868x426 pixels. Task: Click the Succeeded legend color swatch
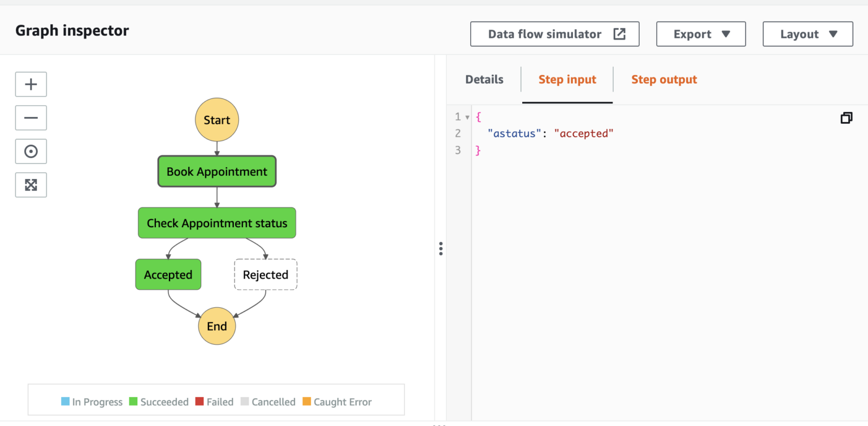point(133,401)
